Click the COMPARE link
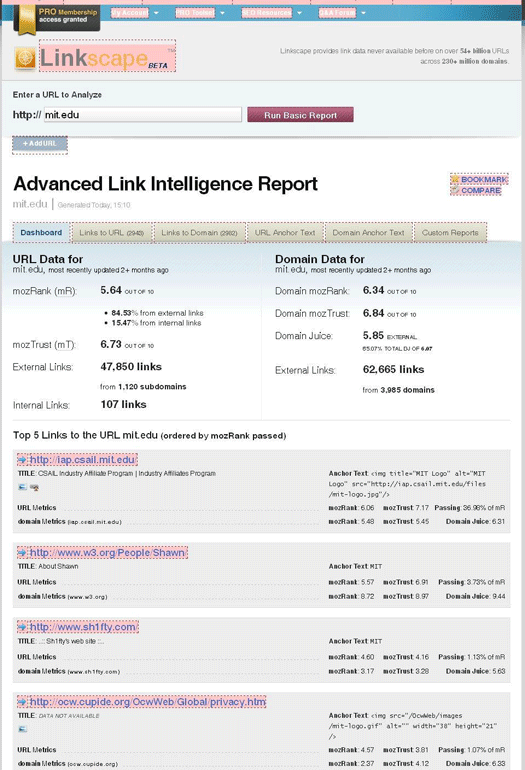 pos(481,191)
